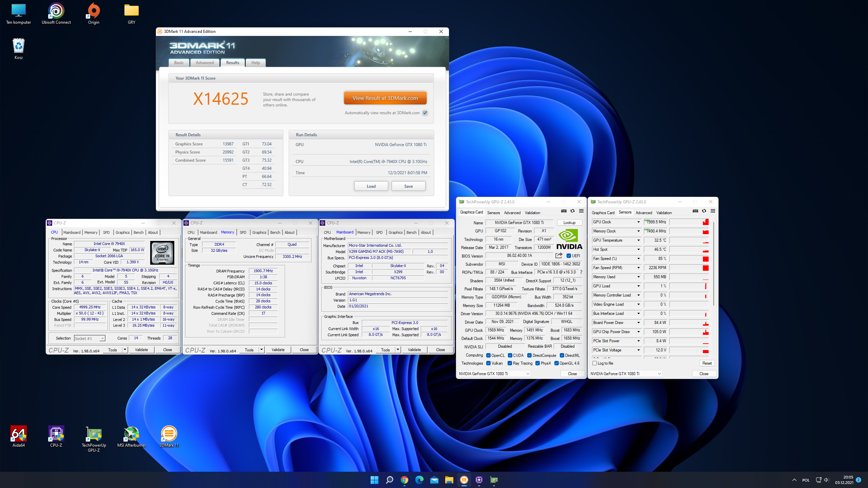Enable Log to file in GPU-Z Sensors
The width and height of the screenshot is (868, 488).
point(594,363)
